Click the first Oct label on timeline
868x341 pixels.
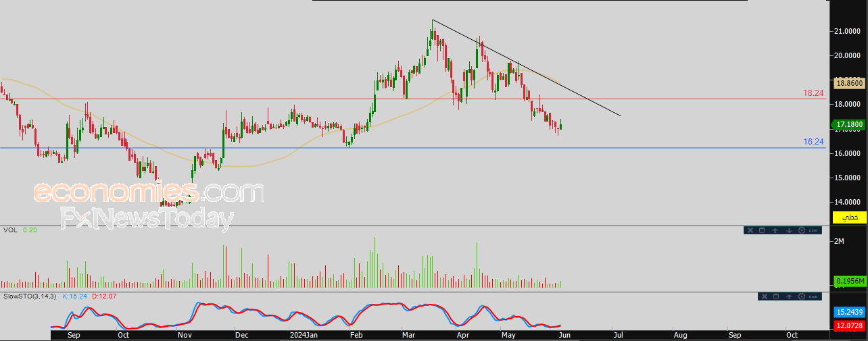click(x=124, y=334)
